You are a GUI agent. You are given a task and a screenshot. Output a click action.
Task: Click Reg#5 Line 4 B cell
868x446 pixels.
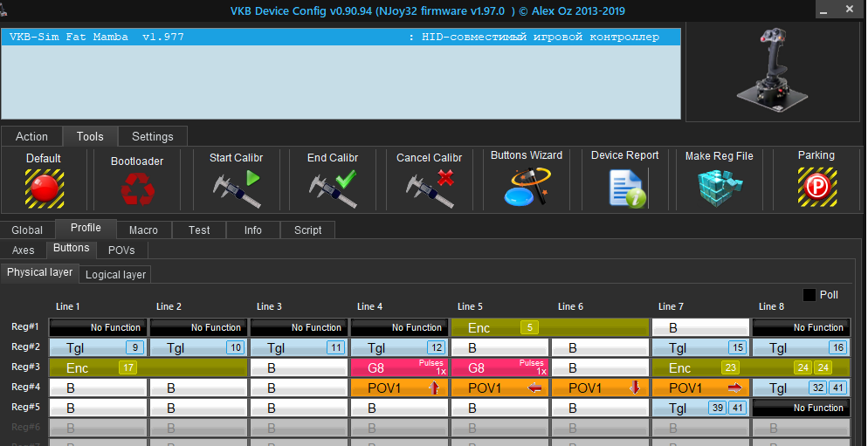(400, 408)
